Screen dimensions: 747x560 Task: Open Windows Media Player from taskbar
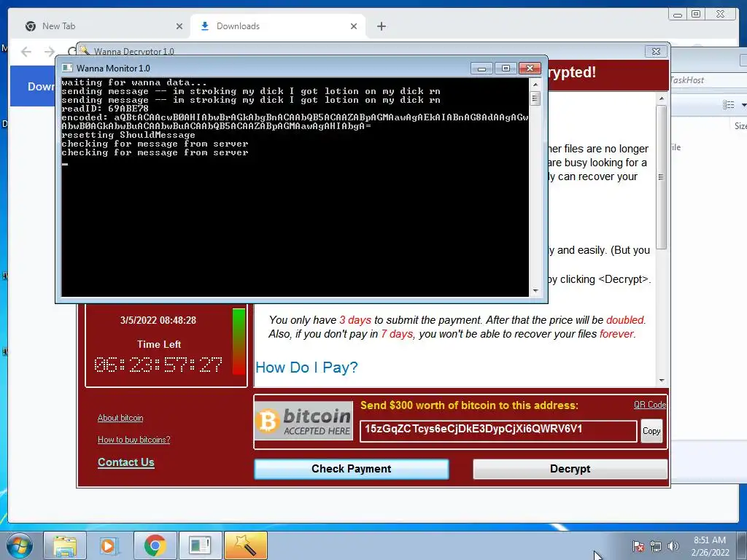[110, 545]
